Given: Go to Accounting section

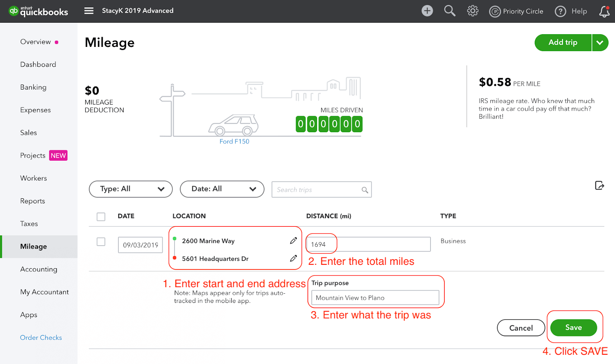Looking at the screenshot, I should point(39,269).
